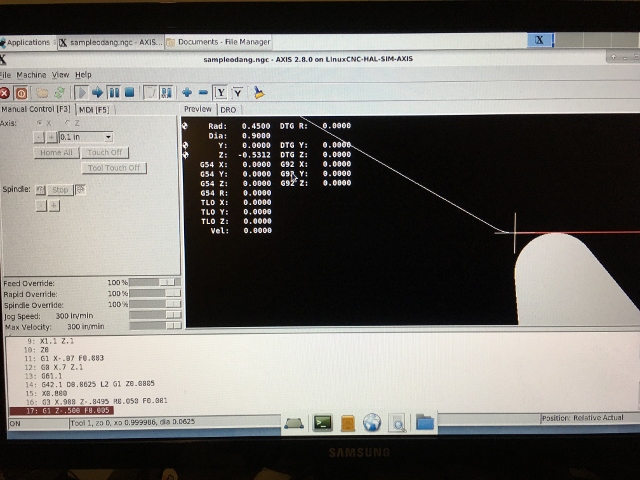
Task: Run the program with the play icon
Action: coord(81,93)
